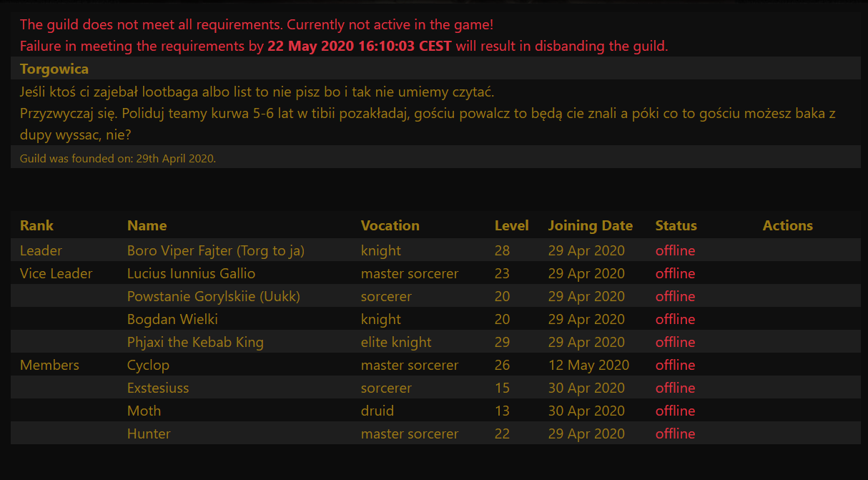The height and width of the screenshot is (480, 868).
Task: Select Powstanie Gorylskiie (Uukk) member name
Action: [213, 296]
